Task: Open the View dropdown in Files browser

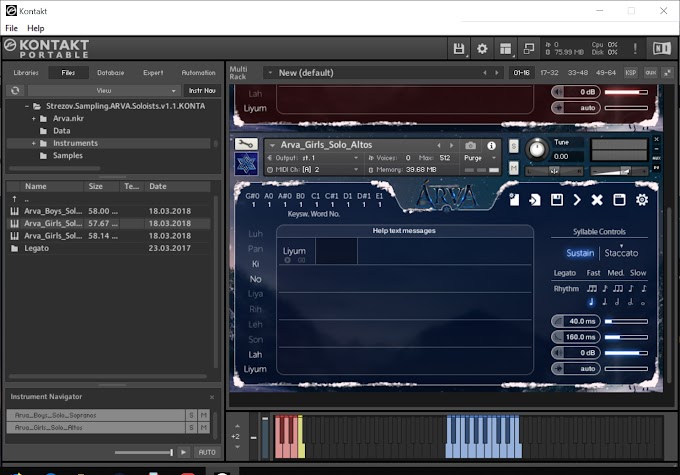Action: click(103, 90)
